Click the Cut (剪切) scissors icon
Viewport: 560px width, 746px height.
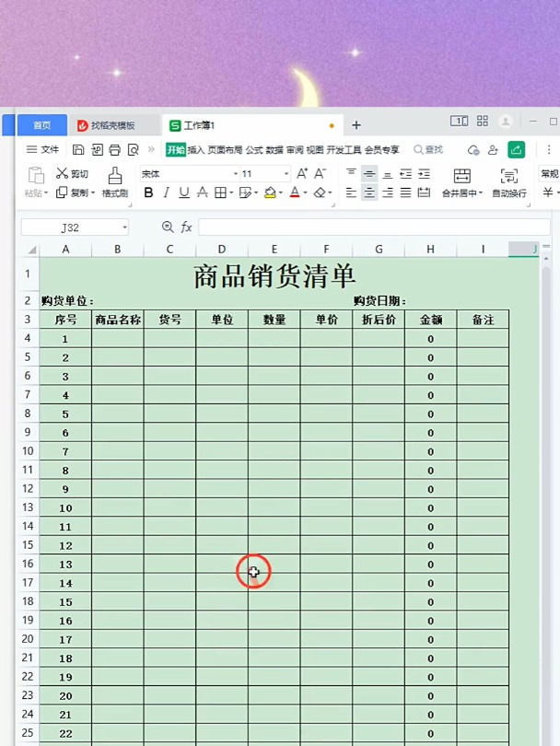point(62,173)
